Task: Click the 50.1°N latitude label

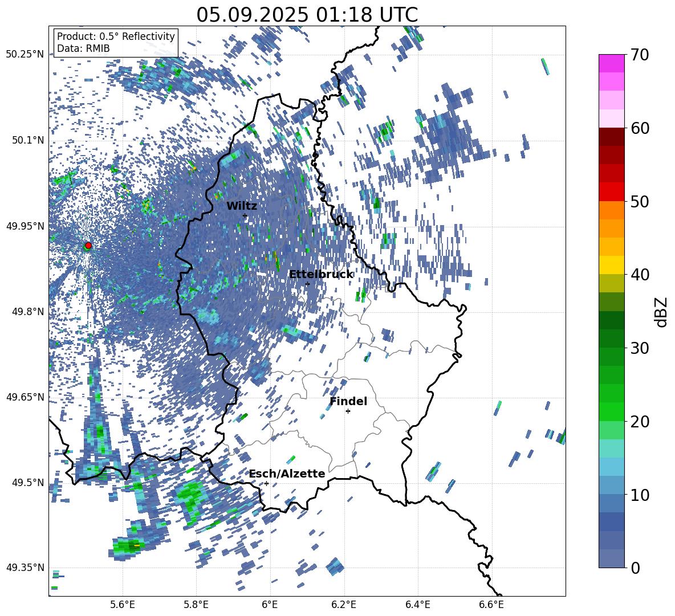Action: [27, 140]
